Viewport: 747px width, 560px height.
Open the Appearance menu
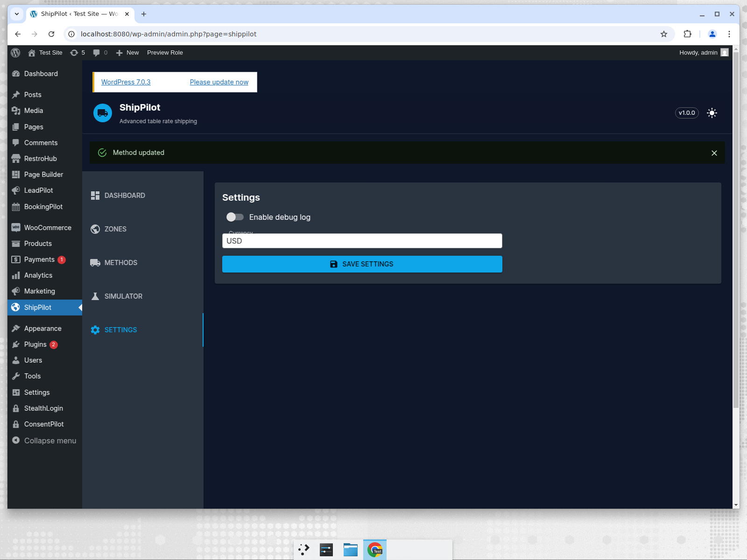(x=45, y=329)
